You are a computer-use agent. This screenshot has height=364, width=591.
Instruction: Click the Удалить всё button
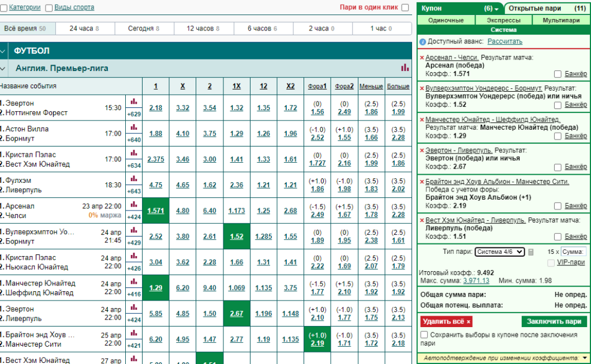click(x=446, y=321)
